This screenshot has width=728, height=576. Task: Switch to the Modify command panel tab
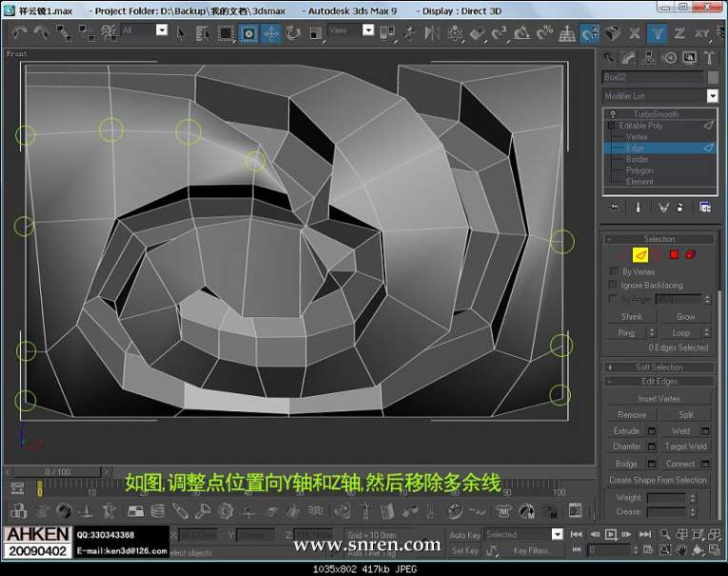pos(628,57)
